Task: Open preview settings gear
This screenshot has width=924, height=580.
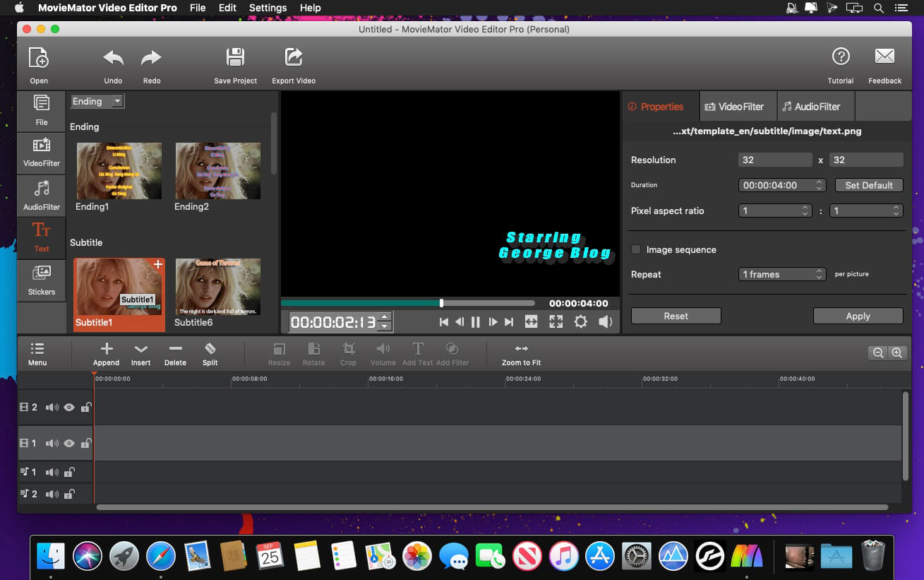Action: pos(580,322)
